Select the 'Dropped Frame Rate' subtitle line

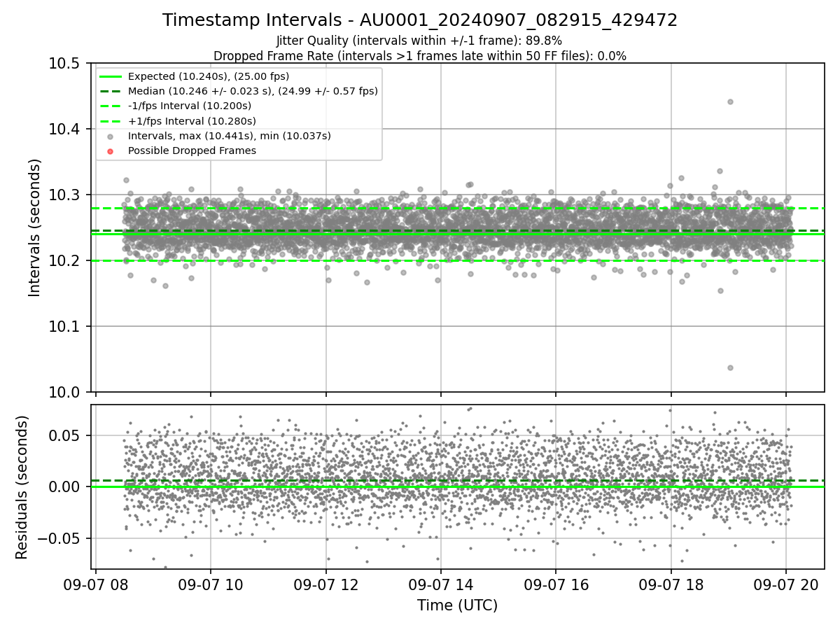(420, 56)
